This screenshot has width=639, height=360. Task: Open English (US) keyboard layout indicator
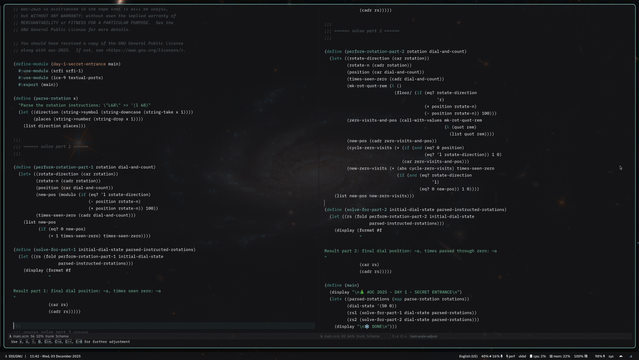(x=468, y=356)
